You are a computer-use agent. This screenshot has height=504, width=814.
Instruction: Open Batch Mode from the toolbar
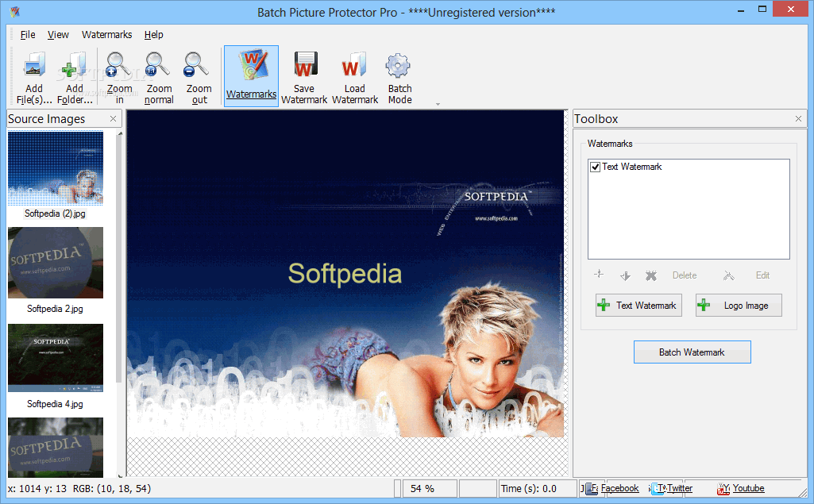pyautogui.click(x=399, y=77)
